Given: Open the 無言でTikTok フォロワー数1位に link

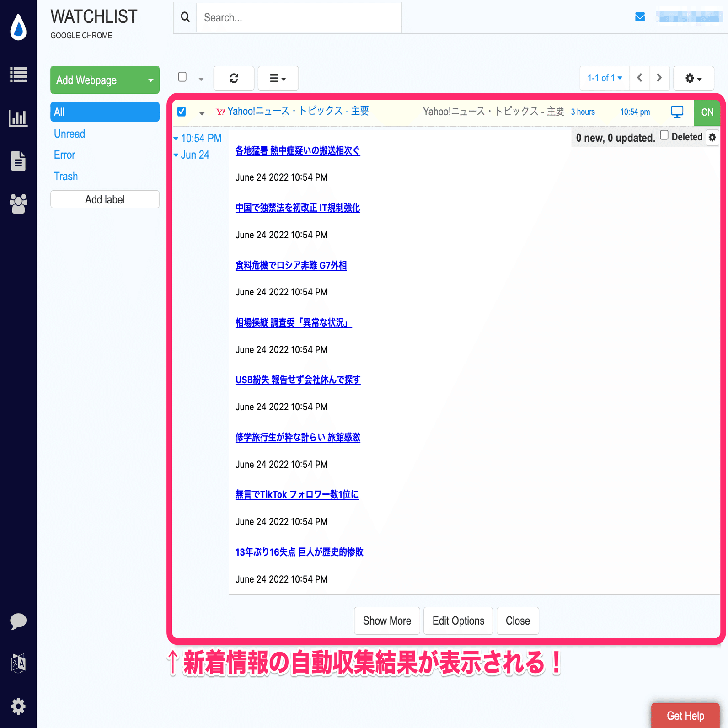Looking at the screenshot, I should 297,494.
